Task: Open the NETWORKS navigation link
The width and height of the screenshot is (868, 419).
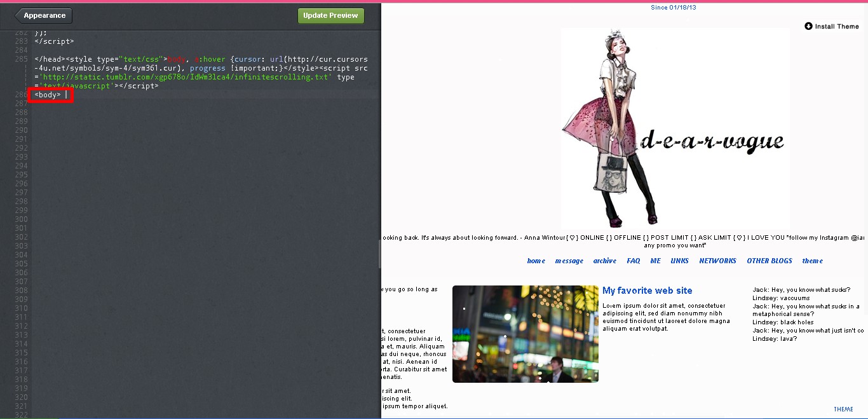Action: coord(717,261)
